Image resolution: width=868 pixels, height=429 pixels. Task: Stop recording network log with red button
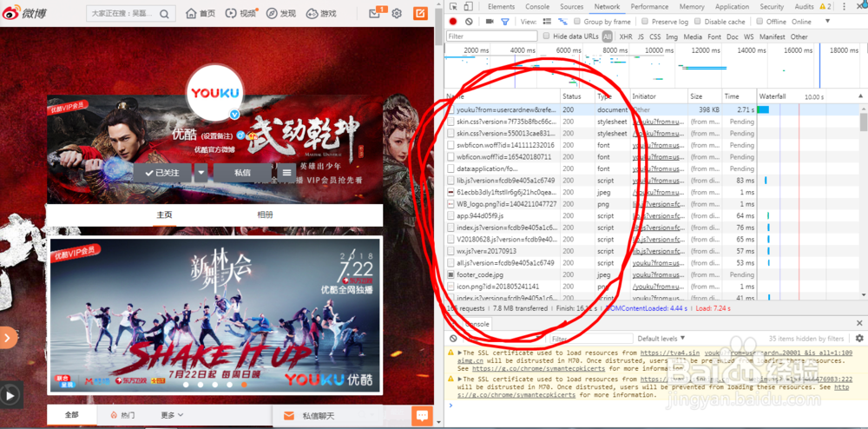pos(453,22)
